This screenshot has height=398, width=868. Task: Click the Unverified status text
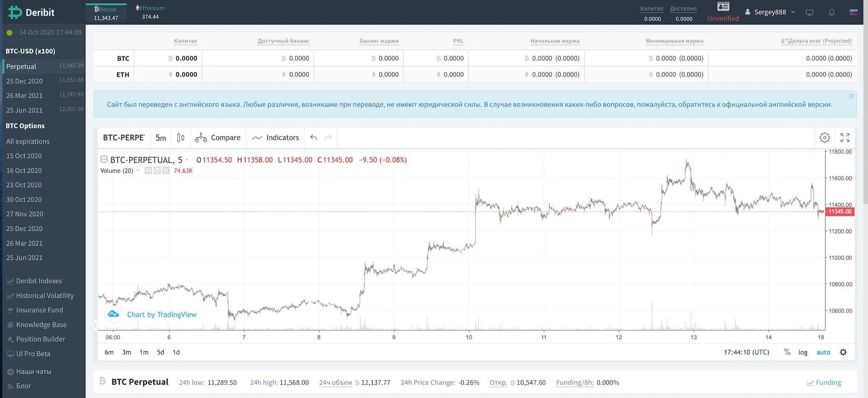pos(723,19)
